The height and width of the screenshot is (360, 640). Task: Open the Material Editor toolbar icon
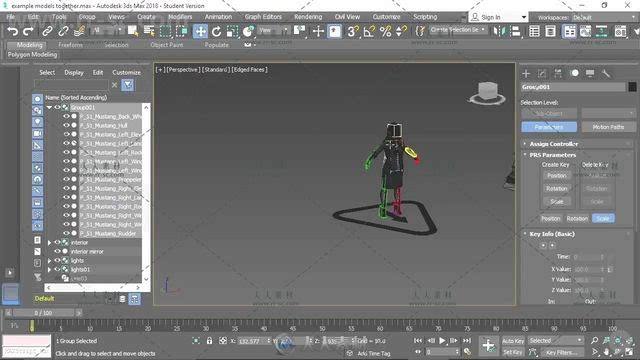pyautogui.click(x=620, y=31)
